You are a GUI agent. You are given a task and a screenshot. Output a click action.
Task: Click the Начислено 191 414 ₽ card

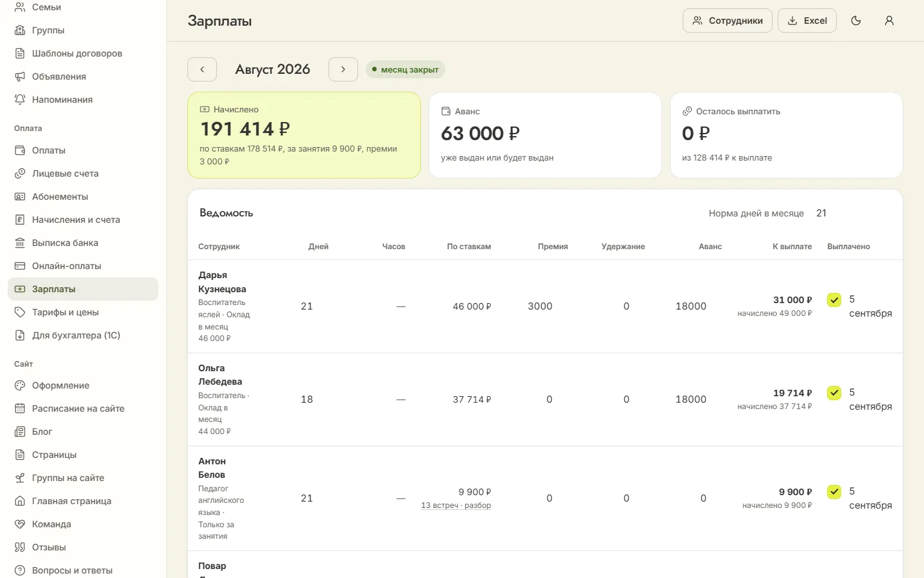pos(304,135)
